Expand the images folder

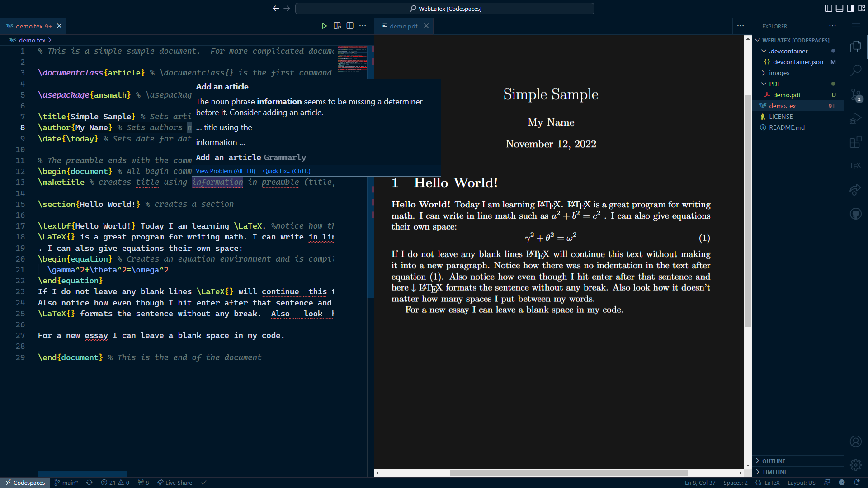(x=779, y=73)
